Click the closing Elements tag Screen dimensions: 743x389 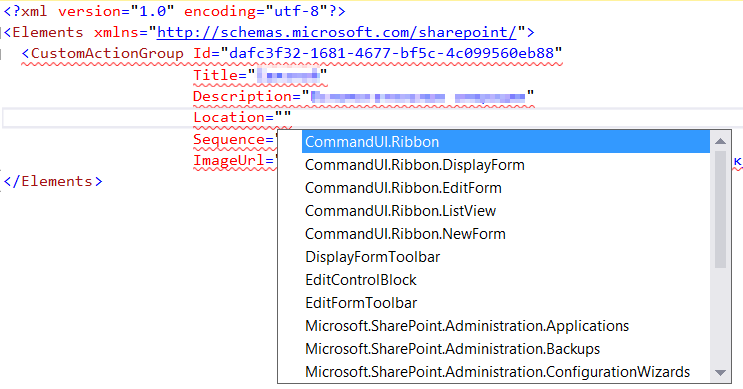53,181
